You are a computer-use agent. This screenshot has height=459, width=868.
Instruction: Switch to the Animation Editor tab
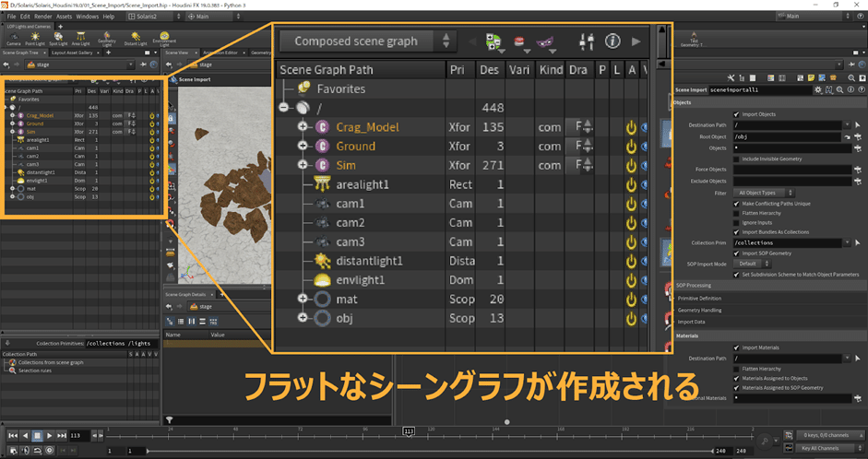[x=220, y=53]
